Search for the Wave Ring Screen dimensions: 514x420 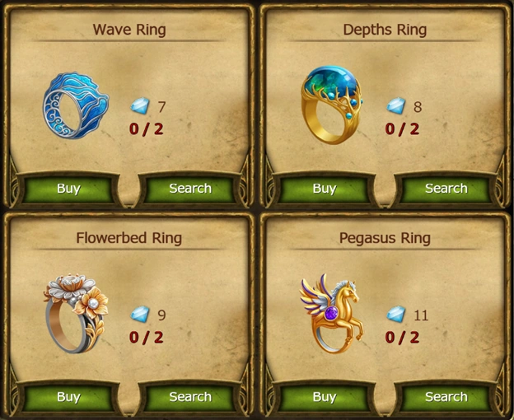pos(190,189)
